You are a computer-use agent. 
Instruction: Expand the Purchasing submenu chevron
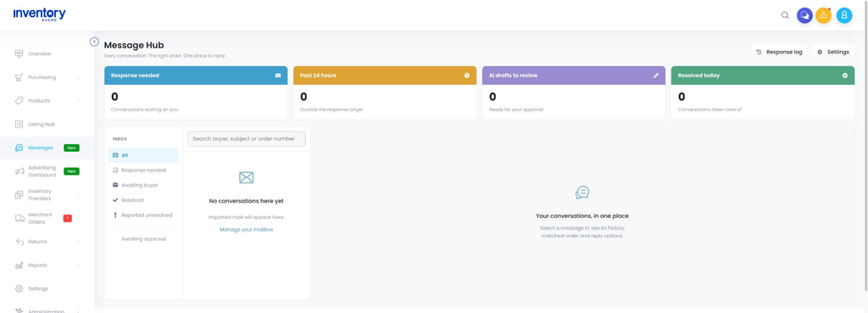click(78, 77)
